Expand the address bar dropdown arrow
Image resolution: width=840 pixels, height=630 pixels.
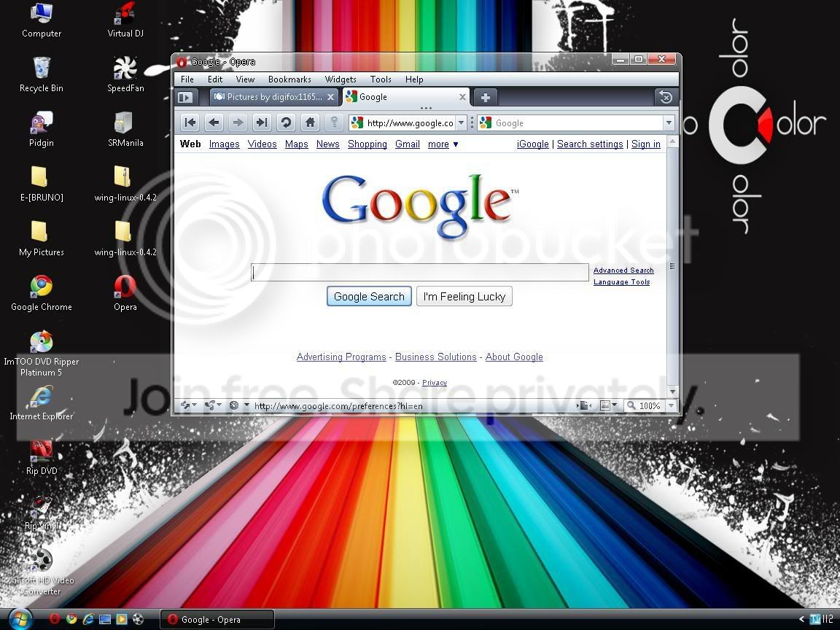click(x=461, y=123)
